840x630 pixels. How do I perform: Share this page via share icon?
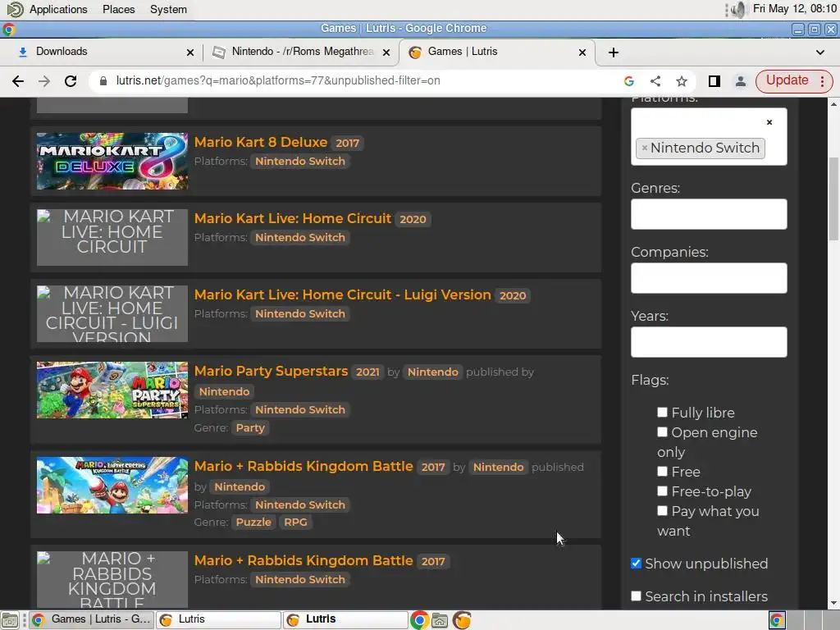click(655, 81)
